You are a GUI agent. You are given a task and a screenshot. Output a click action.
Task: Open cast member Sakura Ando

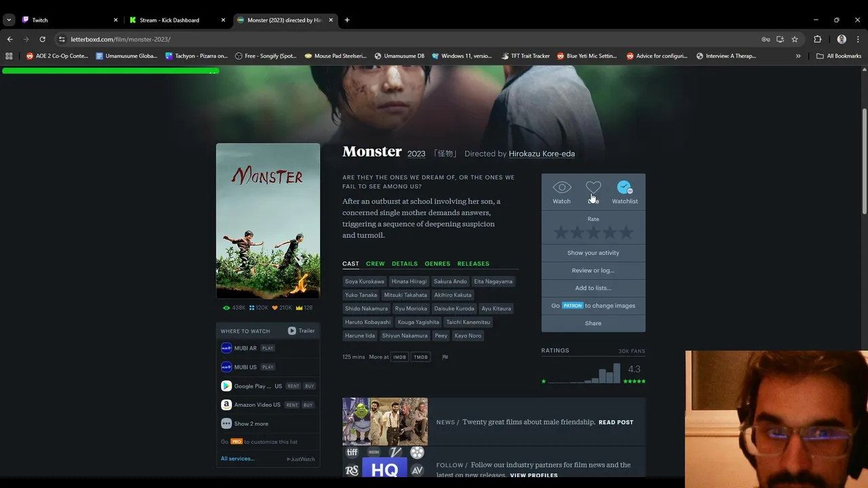coord(450,281)
